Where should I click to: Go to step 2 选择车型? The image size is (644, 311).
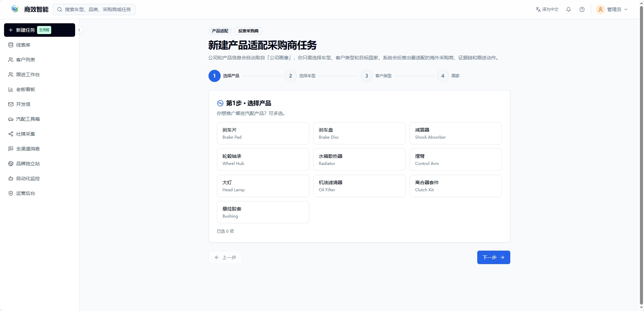tap(300, 76)
